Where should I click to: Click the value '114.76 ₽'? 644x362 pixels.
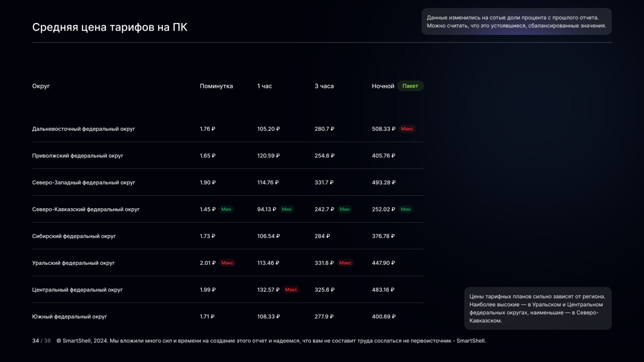point(268,183)
